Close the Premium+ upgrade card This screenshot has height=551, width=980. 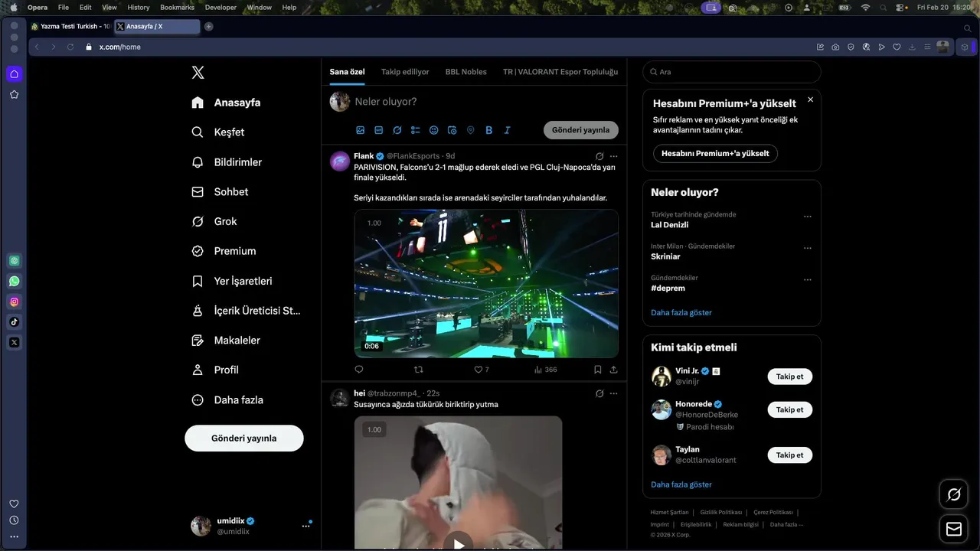pyautogui.click(x=810, y=99)
